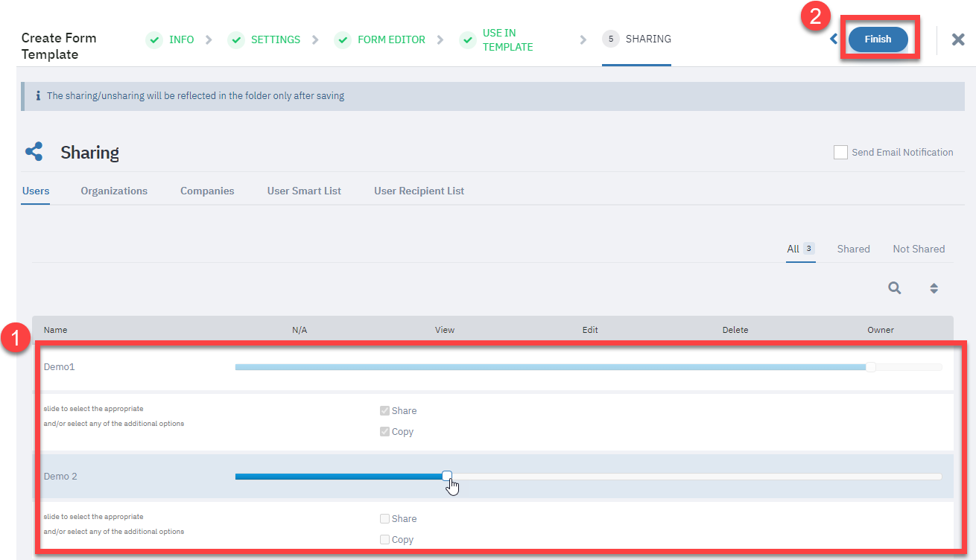Click the sort arrows icon
This screenshot has width=976, height=560.
point(934,288)
